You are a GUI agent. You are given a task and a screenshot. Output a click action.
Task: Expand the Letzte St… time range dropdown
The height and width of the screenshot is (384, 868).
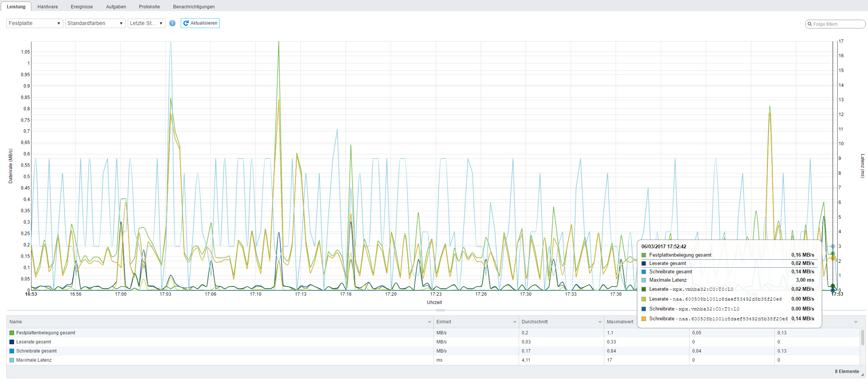click(146, 23)
